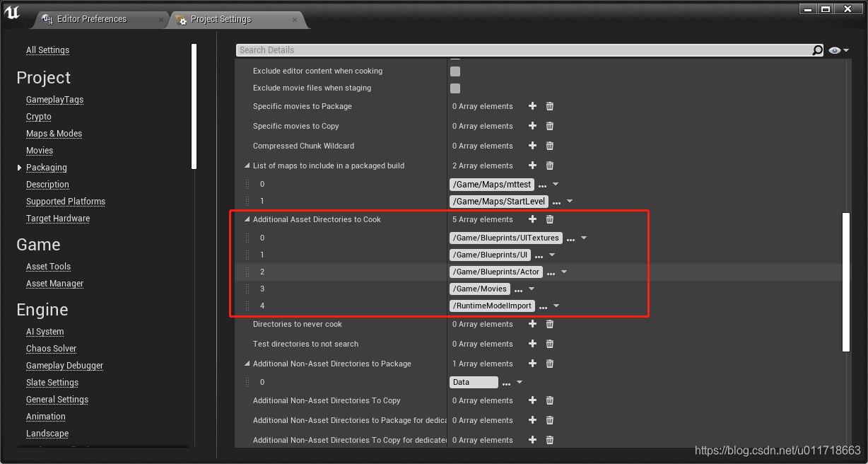868x464 pixels.
Task: Empty Test directories to not search array
Action: click(550, 344)
